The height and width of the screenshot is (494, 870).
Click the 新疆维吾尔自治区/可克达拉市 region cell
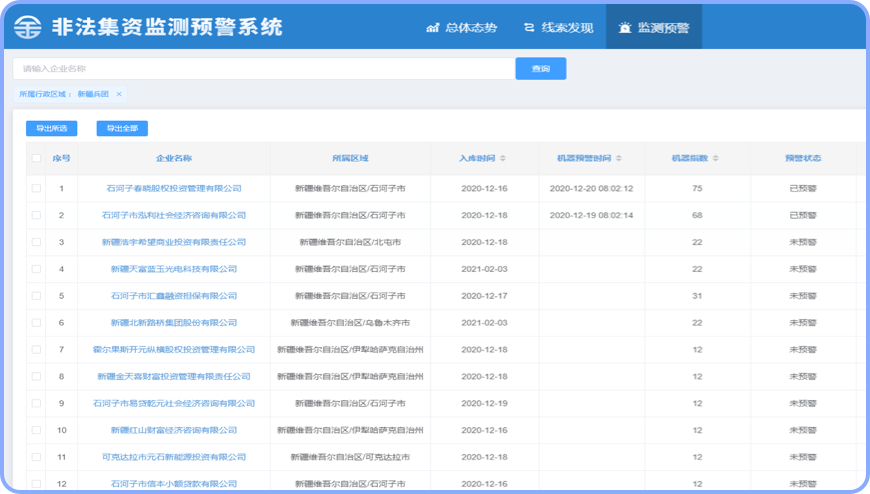click(350, 457)
